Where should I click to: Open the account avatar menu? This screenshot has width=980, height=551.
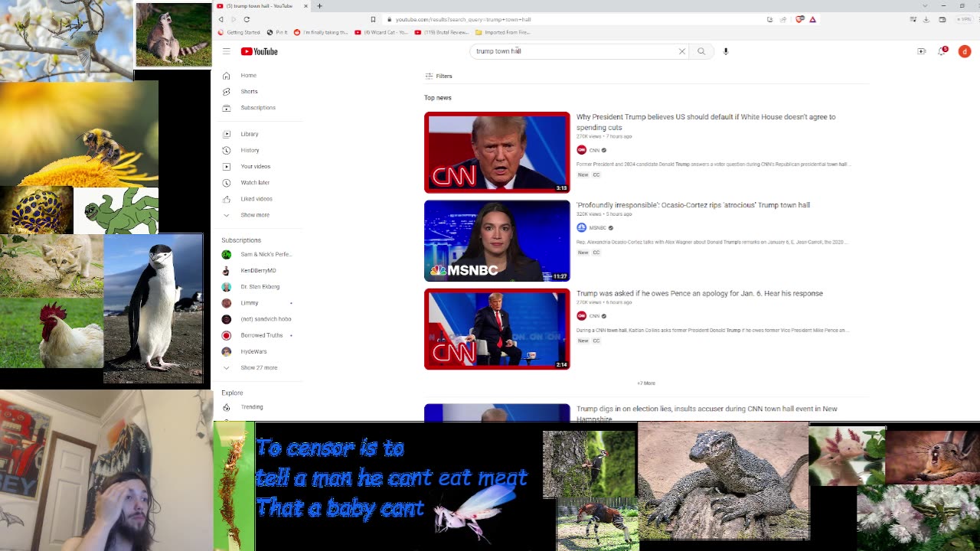965,51
